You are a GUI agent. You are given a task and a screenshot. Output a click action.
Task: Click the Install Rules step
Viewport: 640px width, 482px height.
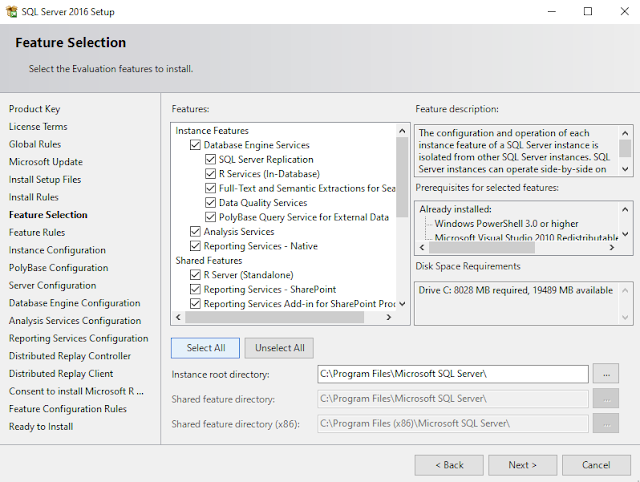click(x=33, y=197)
